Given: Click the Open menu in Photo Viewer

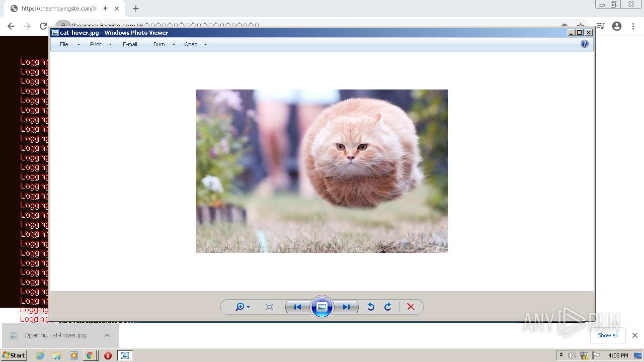Looking at the screenshot, I should pyautogui.click(x=191, y=44).
